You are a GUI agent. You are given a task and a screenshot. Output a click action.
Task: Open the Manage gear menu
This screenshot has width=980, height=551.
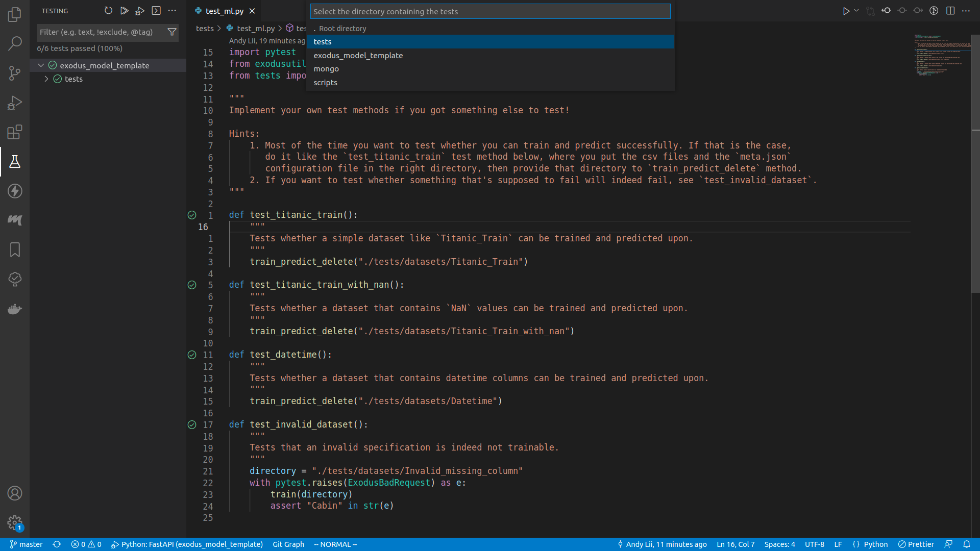(15, 523)
